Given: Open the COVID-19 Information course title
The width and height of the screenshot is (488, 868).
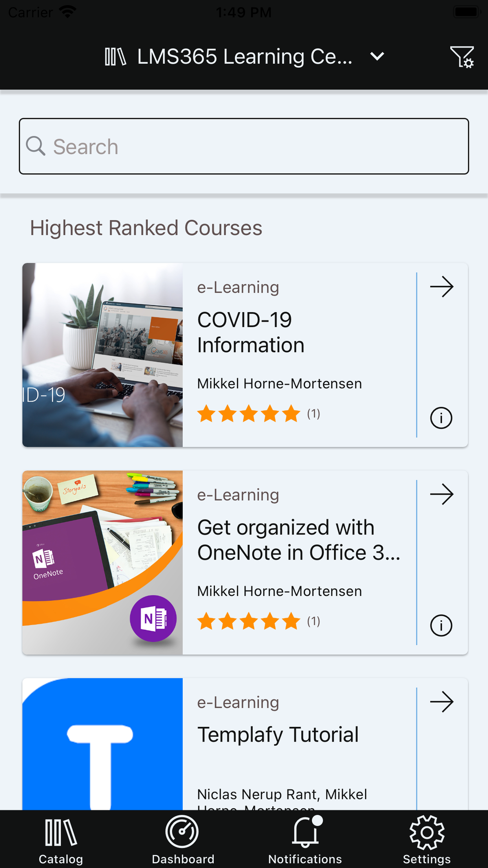Looking at the screenshot, I should (251, 332).
